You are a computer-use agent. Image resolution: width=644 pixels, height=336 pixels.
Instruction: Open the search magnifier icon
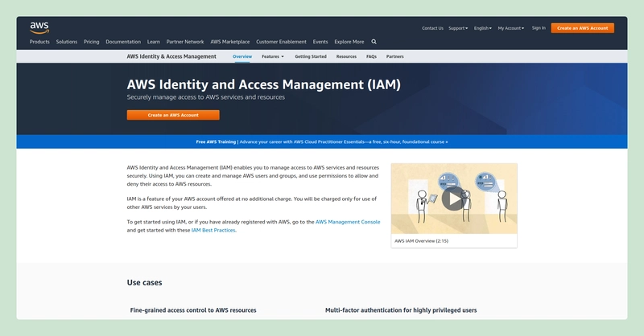click(374, 42)
